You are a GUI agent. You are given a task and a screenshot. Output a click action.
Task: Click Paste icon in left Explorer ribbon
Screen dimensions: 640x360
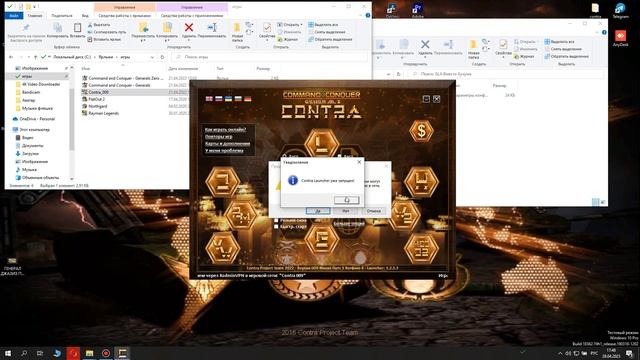coord(77,28)
